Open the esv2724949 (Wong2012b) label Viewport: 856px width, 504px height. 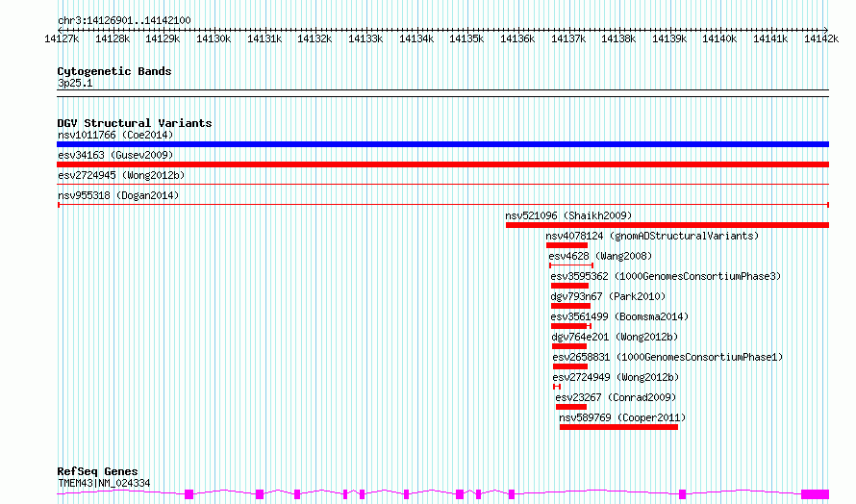616,377
